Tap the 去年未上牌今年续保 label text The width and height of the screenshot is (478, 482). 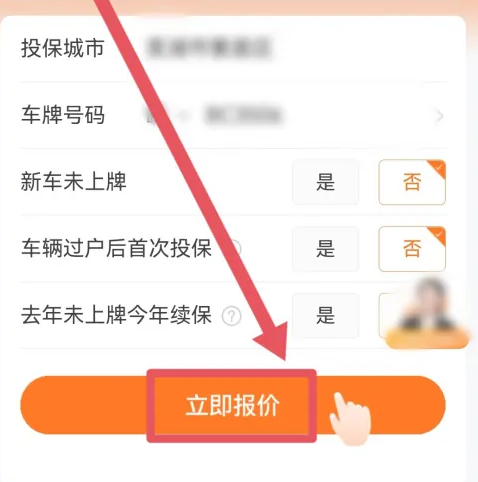click(116, 315)
